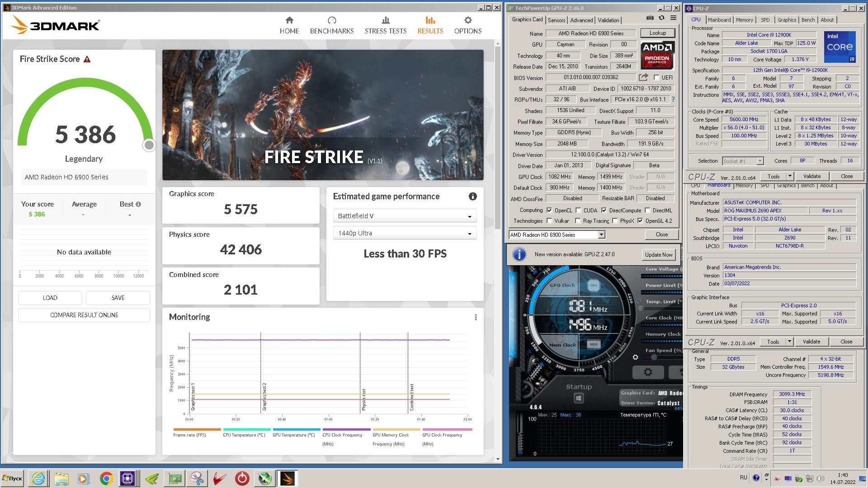
Task: Open OPTIONS gear in 3DMark
Action: (468, 25)
